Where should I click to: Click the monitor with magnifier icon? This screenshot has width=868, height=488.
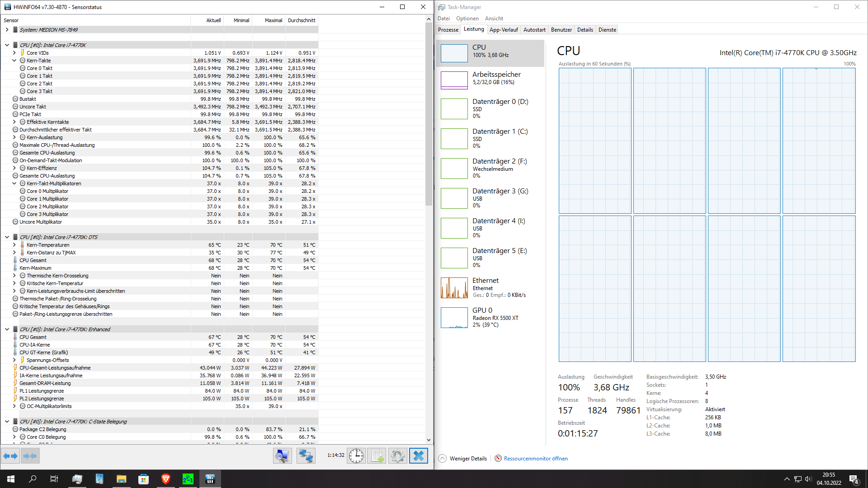tap(283, 456)
